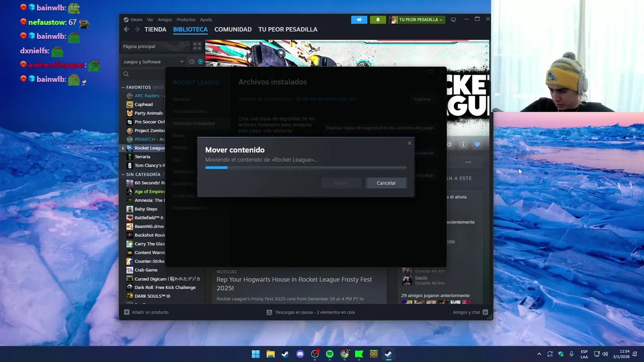Select REMATCH in the library list
This screenshot has width=644, height=362.
click(146, 139)
